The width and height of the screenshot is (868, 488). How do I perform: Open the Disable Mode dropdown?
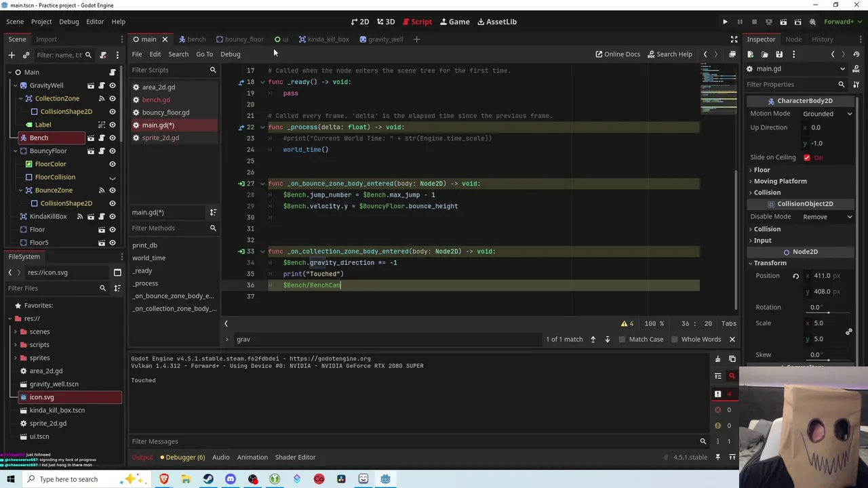click(827, 217)
